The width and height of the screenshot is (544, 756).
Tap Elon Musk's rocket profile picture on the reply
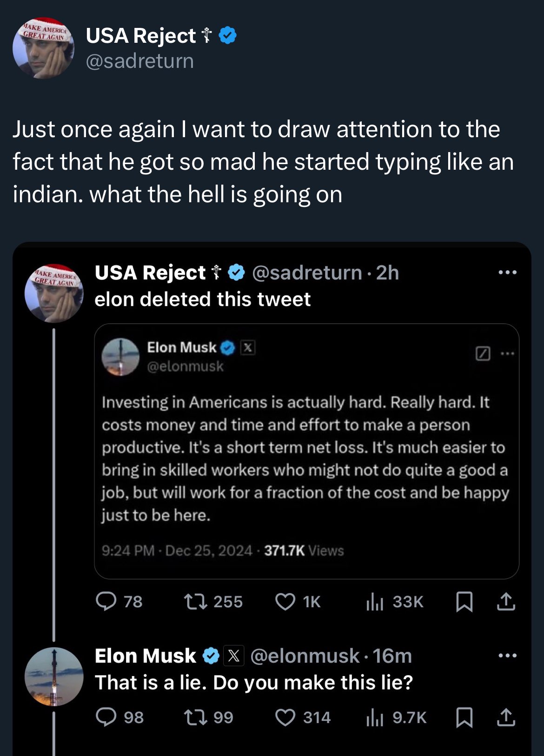(x=54, y=676)
